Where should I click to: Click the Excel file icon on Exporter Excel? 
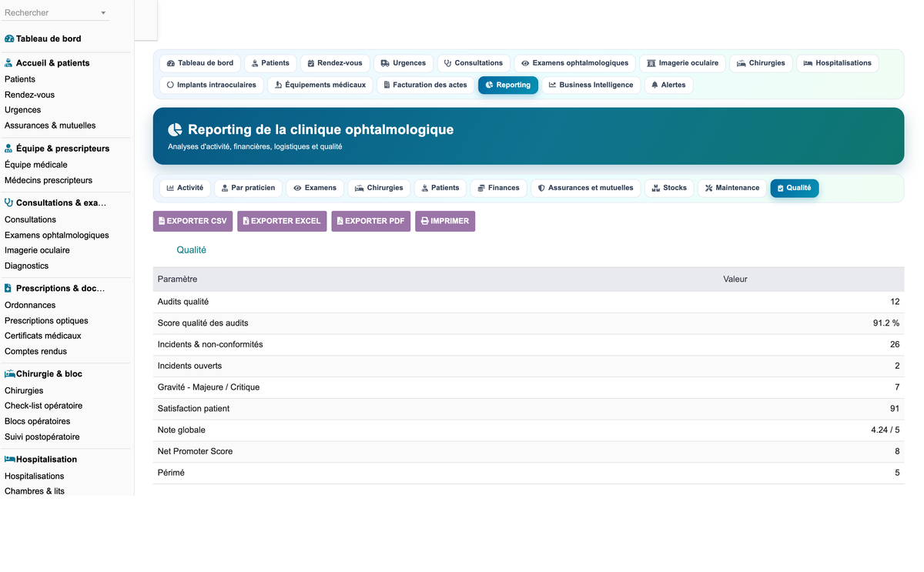246,221
